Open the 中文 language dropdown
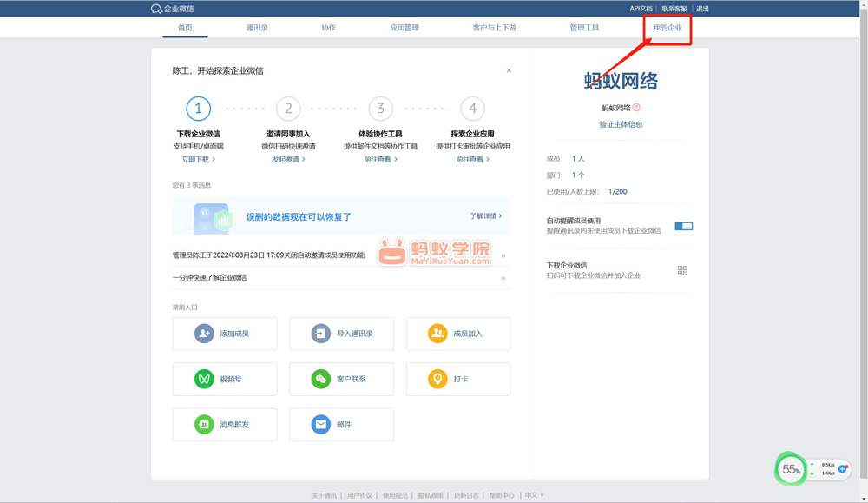This screenshot has height=503, width=868. pyautogui.click(x=534, y=495)
